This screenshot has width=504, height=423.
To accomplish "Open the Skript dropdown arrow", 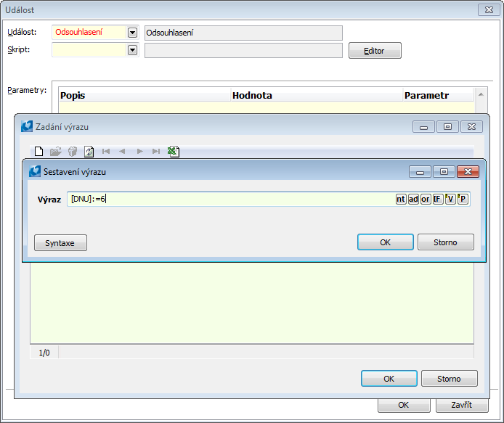I will coord(132,50).
